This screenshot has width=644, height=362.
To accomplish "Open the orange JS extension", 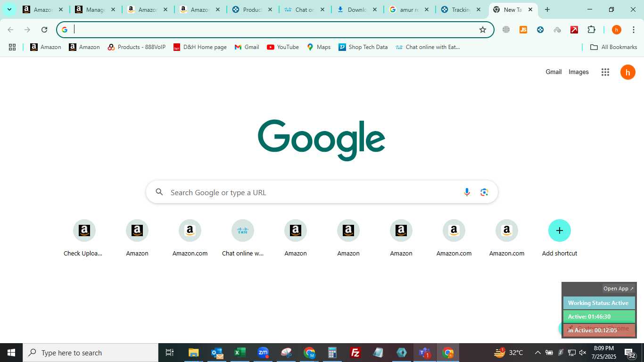I will tap(523, 30).
